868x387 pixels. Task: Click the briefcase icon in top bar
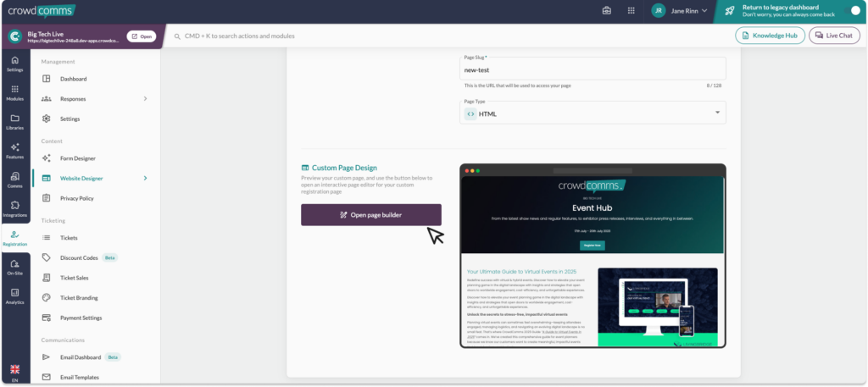[x=606, y=11]
